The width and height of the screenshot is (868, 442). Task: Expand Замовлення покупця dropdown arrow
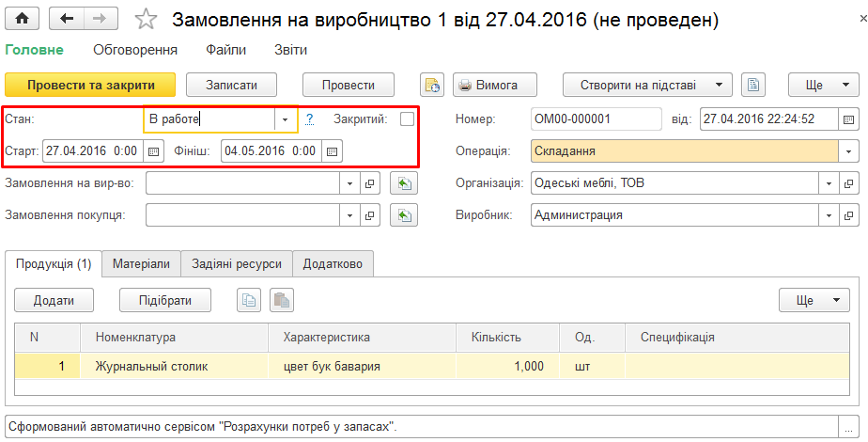(349, 215)
